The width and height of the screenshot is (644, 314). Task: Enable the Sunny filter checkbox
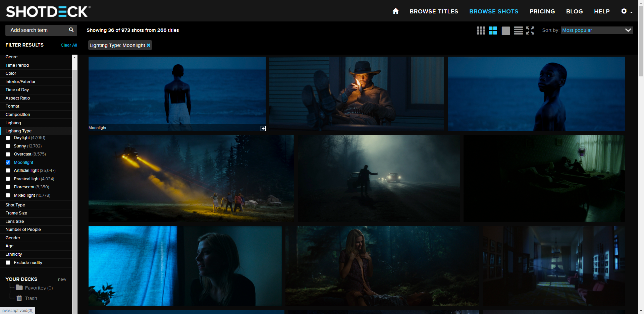8,146
